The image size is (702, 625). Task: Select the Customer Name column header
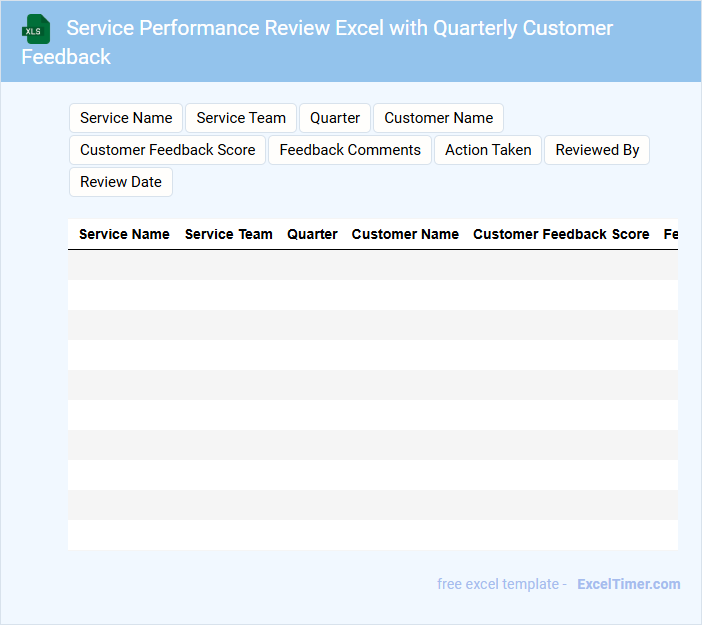405,234
